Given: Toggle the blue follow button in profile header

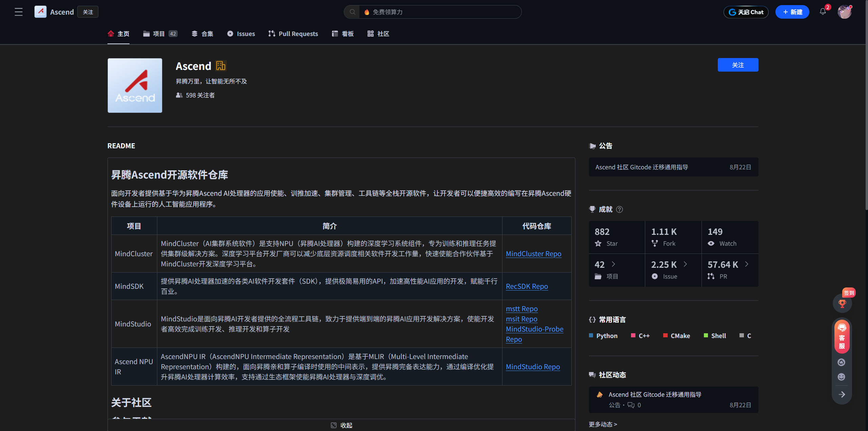Looking at the screenshot, I should click(738, 65).
